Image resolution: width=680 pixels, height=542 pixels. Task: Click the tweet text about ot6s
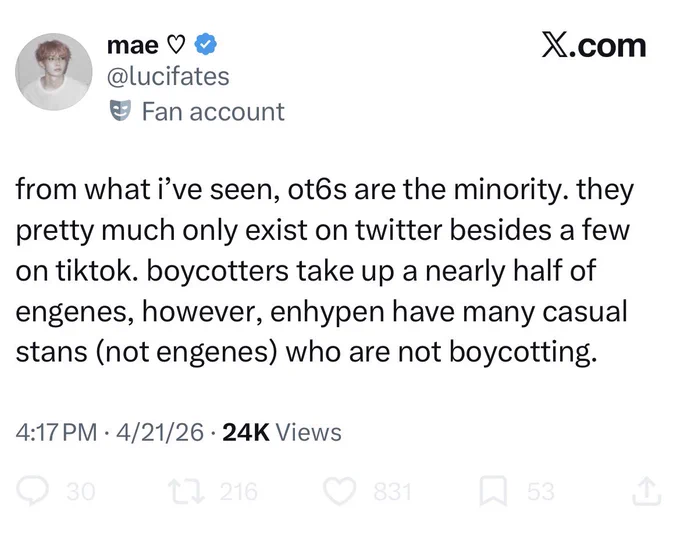pyautogui.click(x=324, y=271)
